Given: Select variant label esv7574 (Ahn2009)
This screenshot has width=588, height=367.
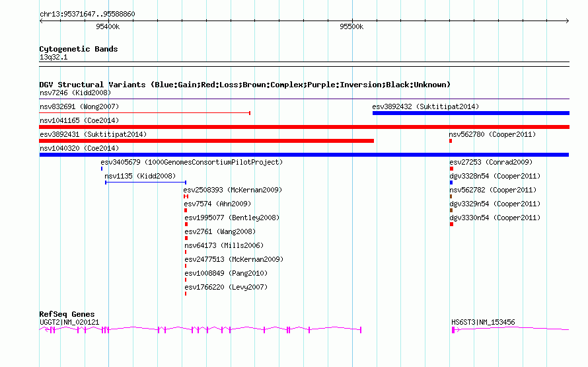Looking at the screenshot, I should [x=217, y=204].
